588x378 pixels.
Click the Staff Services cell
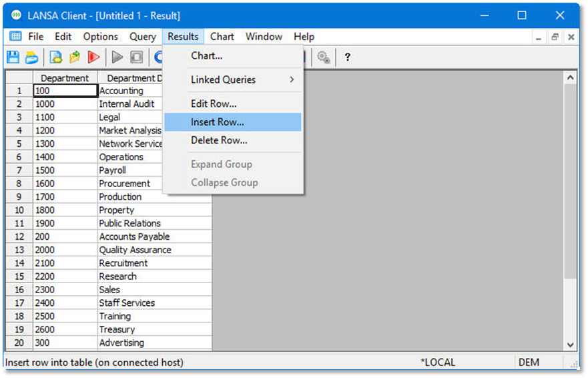pyautogui.click(x=154, y=303)
